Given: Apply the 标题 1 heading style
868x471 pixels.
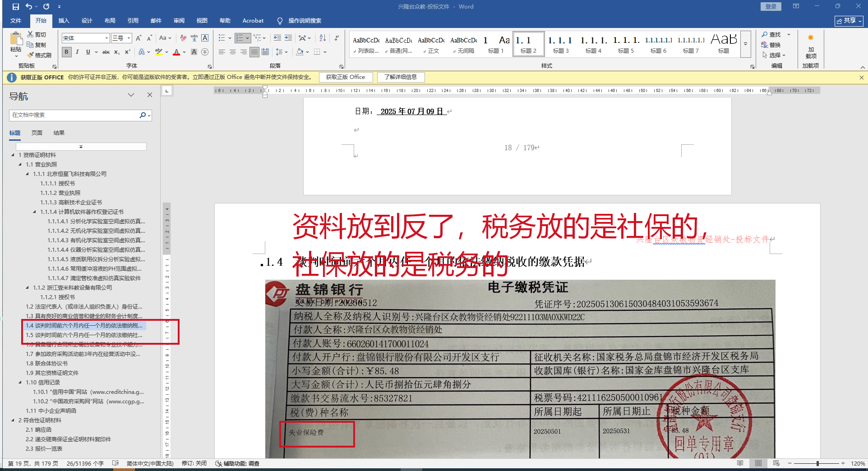Looking at the screenshot, I should [x=496, y=44].
